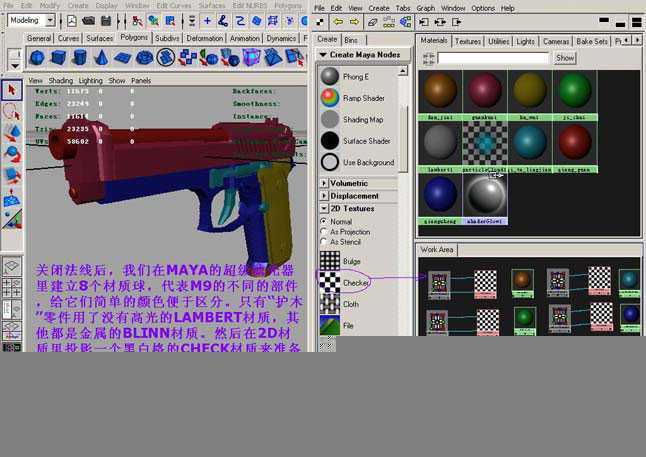Viewport: 646px width, 457px height.
Task: Choose the Select arrow tool in toolbox
Action: point(12,90)
